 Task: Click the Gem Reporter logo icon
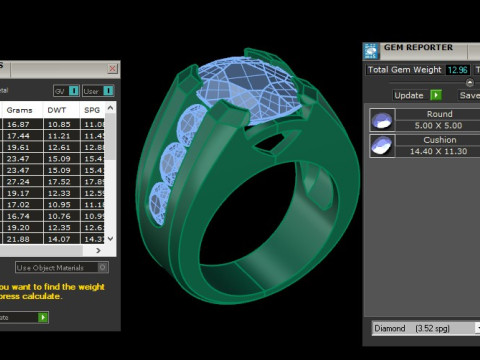point(371,51)
